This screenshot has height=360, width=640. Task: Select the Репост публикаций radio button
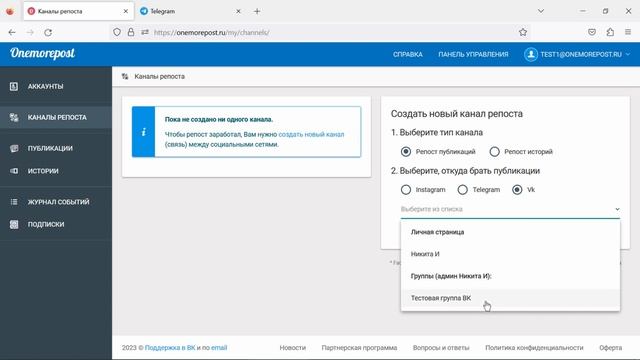coord(406,151)
